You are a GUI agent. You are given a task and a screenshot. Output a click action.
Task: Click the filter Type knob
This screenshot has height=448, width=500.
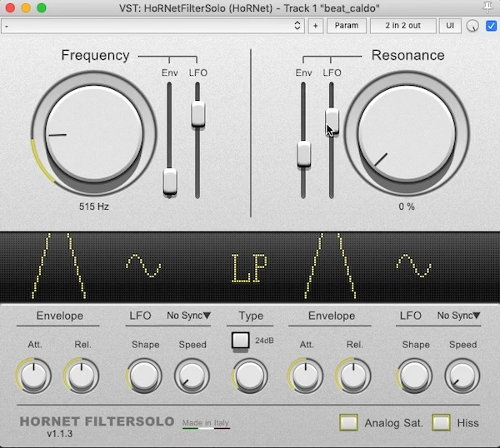pos(250,376)
